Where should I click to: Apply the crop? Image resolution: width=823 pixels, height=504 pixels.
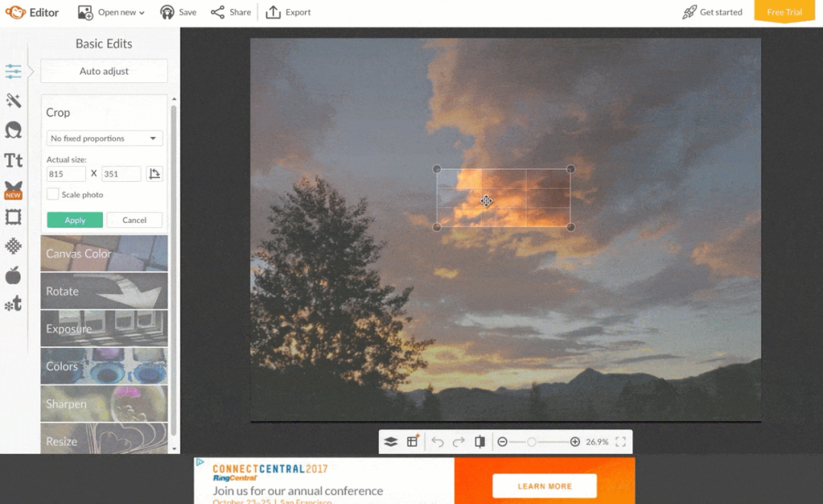pos(75,220)
